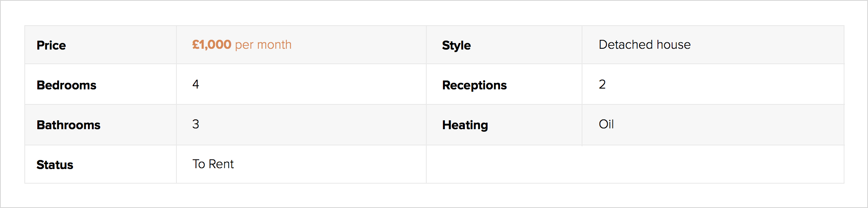Click the word 'To' in Status value
The width and height of the screenshot is (868, 208).
tap(199, 164)
